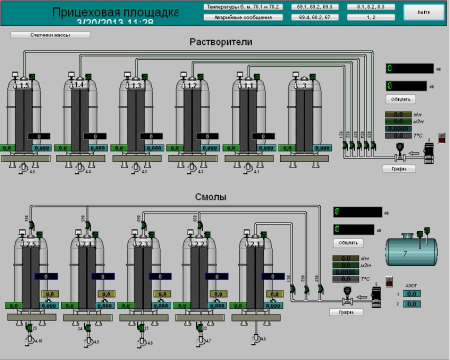Select solvent tank 1.1.4
The image size is (450, 360).
[80, 117]
